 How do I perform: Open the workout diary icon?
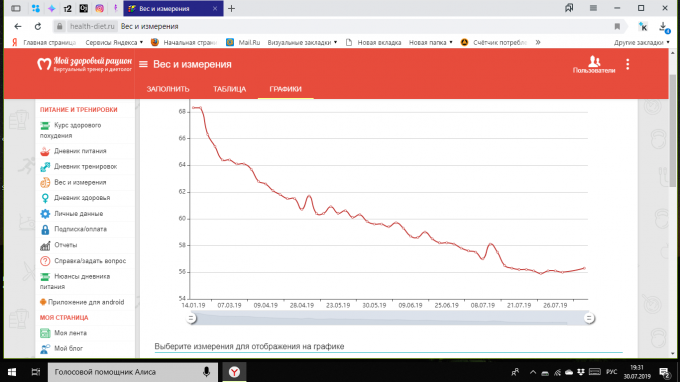click(45, 167)
